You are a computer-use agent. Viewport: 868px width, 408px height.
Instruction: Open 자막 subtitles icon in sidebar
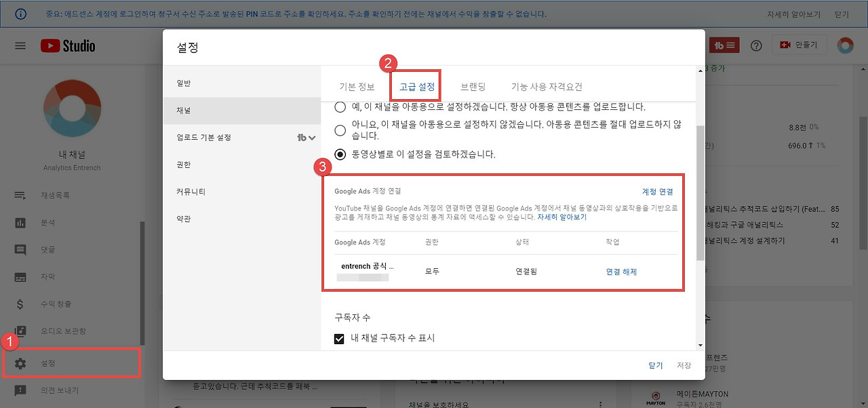coord(20,277)
